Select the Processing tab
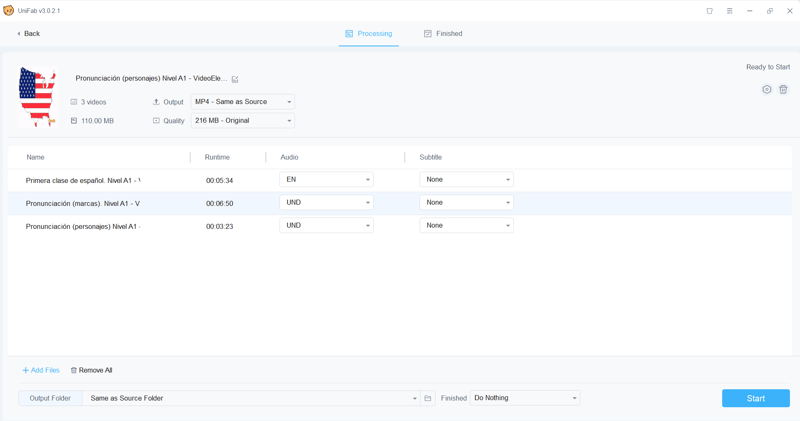This screenshot has width=800, height=421. pos(368,34)
